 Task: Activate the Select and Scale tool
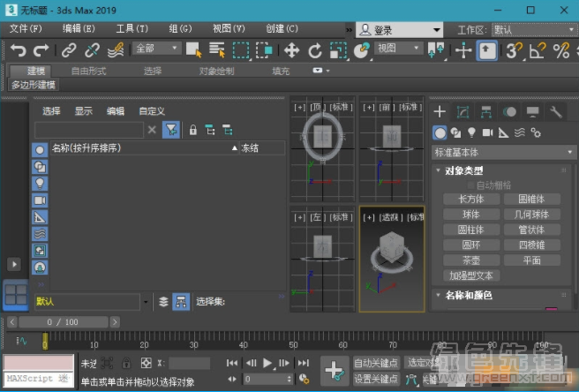click(x=338, y=49)
